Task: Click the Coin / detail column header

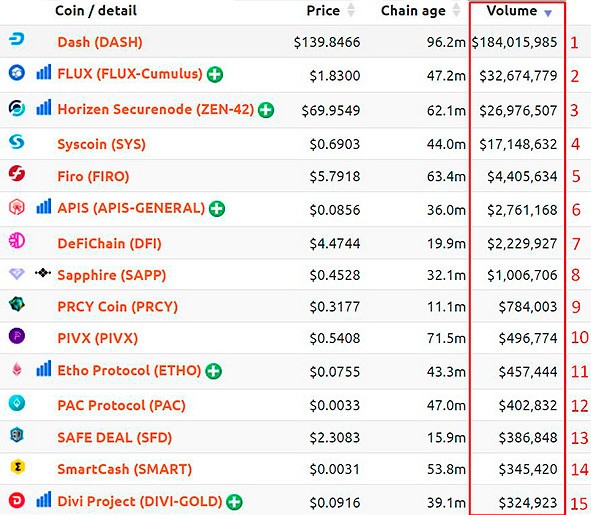Action: 96,11
